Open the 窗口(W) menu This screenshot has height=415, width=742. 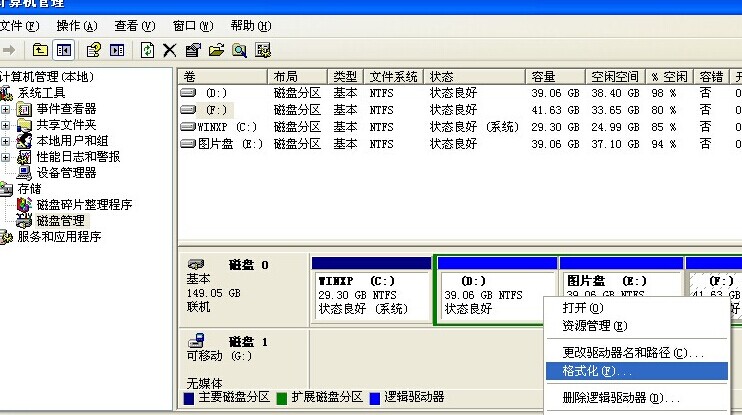click(193, 26)
